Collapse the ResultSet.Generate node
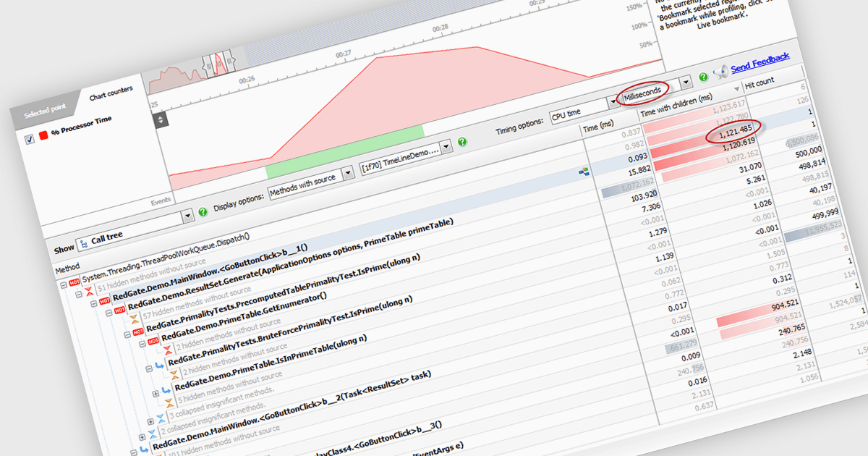868x456 pixels. [x=109, y=312]
